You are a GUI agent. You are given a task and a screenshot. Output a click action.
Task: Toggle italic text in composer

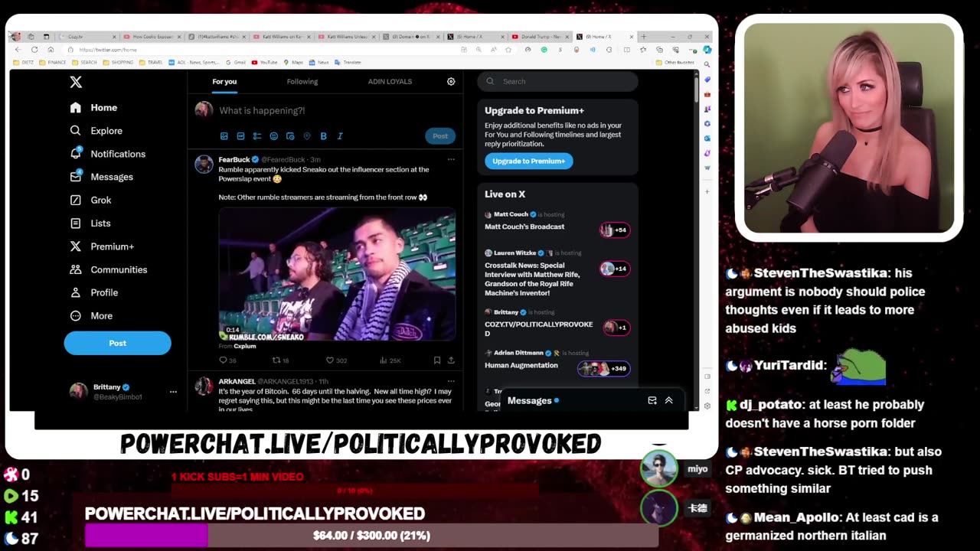click(340, 136)
